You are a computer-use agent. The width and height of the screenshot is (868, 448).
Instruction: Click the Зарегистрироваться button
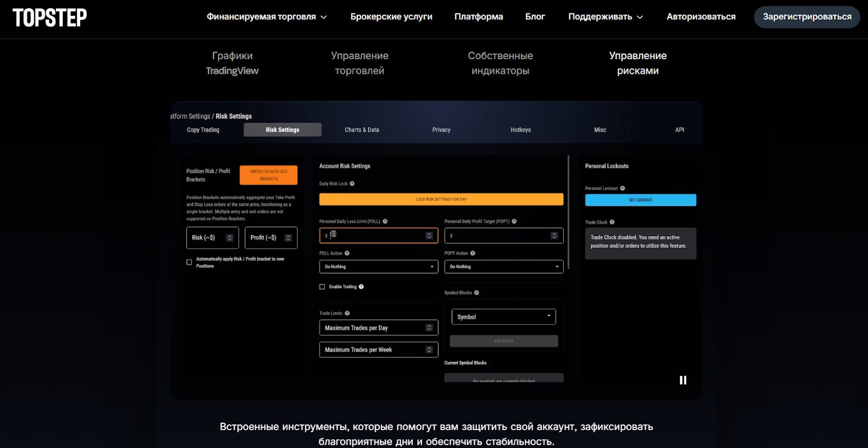807,17
